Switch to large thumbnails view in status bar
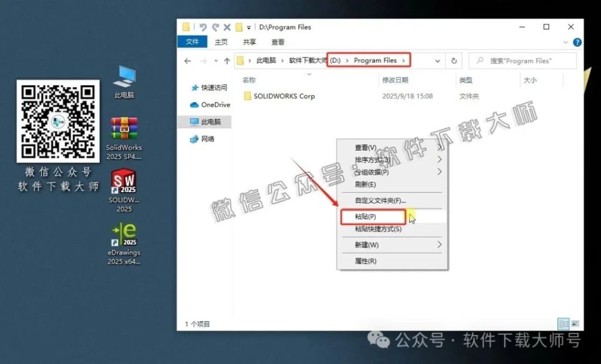 576,323
